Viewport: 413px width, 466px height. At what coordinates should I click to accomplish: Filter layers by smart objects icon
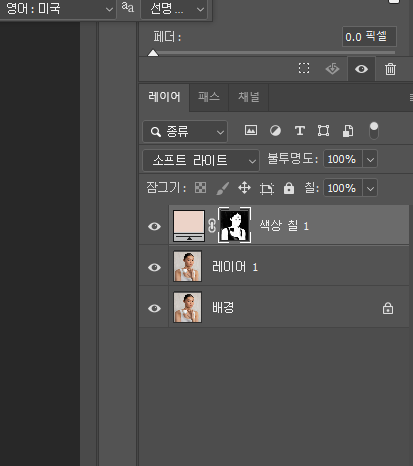coord(348,131)
